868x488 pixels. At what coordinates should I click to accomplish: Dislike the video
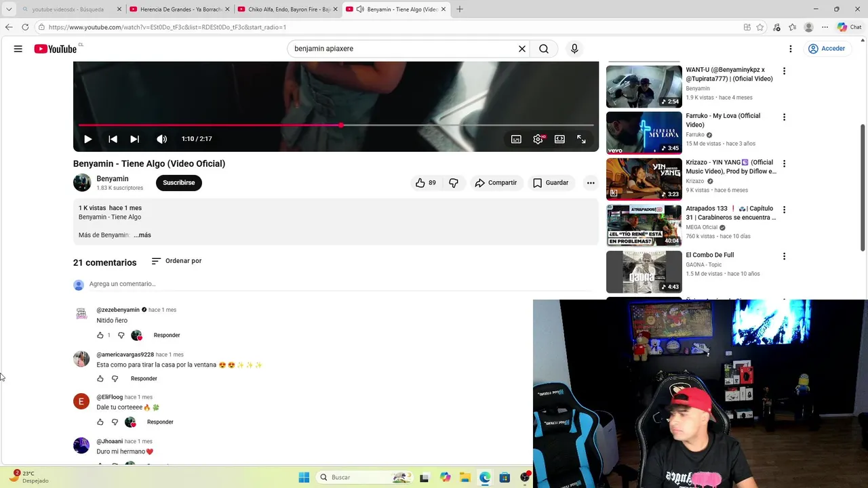454,183
